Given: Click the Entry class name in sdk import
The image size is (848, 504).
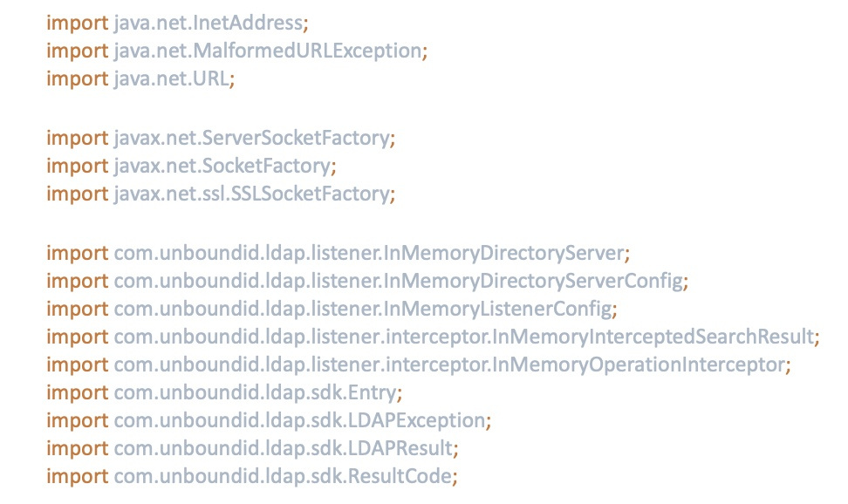Looking at the screenshot, I should tap(376, 392).
